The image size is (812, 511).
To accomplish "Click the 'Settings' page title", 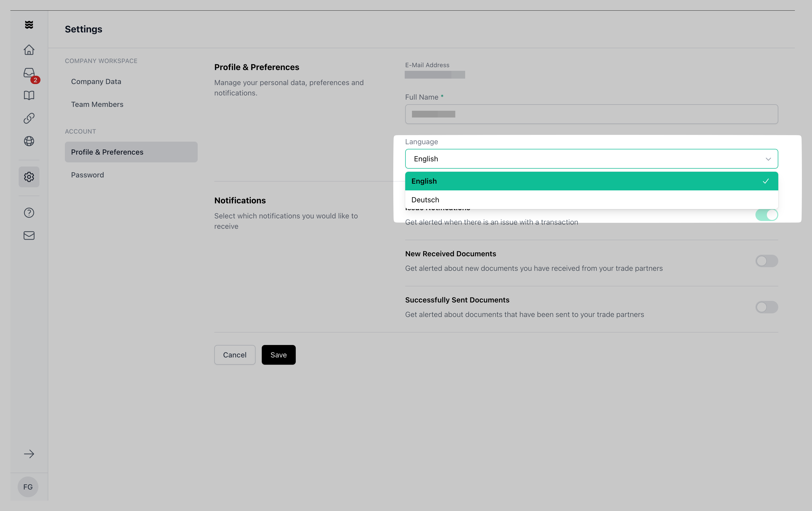I will click(x=83, y=29).
